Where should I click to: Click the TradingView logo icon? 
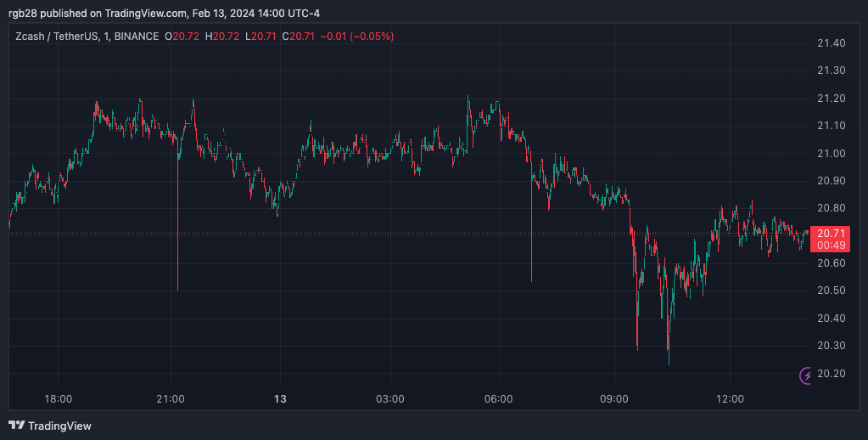coord(16,425)
